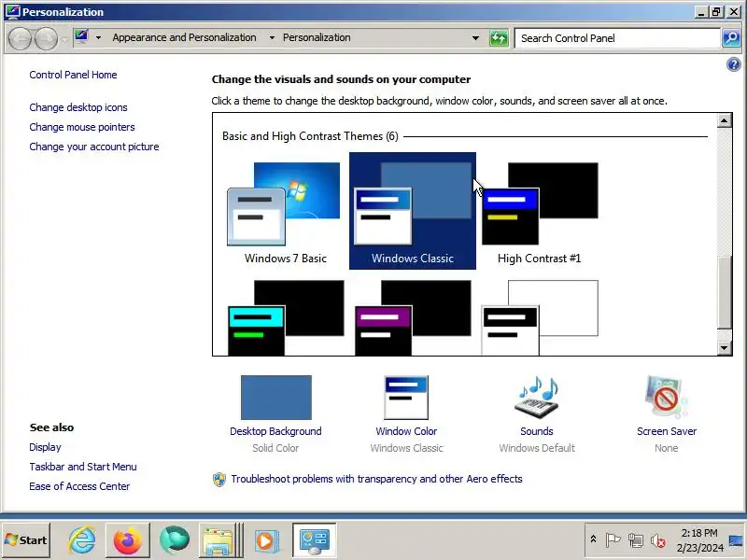Open Change mouse pointers
The image size is (747, 560).
(x=82, y=127)
